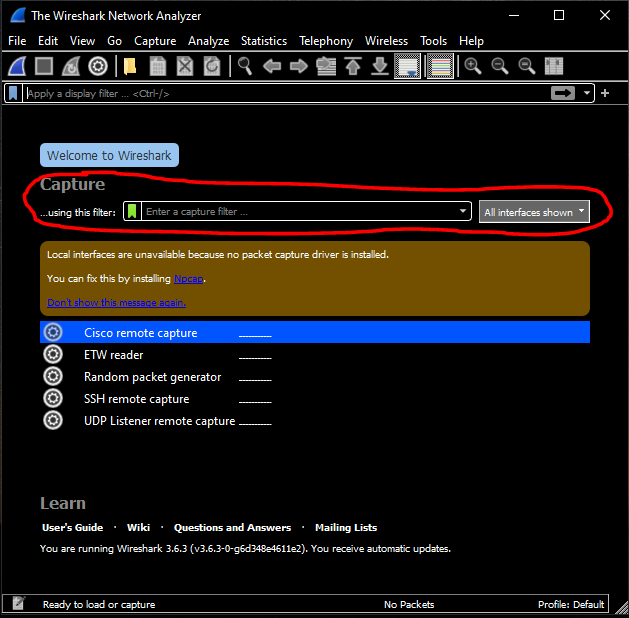Open capture options gear icon in toolbar
This screenshot has height=618, width=629.
pyautogui.click(x=98, y=66)
